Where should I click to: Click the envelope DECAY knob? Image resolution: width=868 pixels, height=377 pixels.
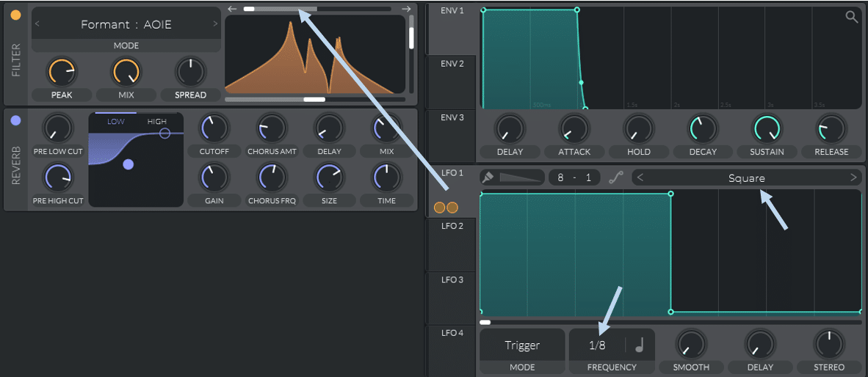tap(703, 129)
